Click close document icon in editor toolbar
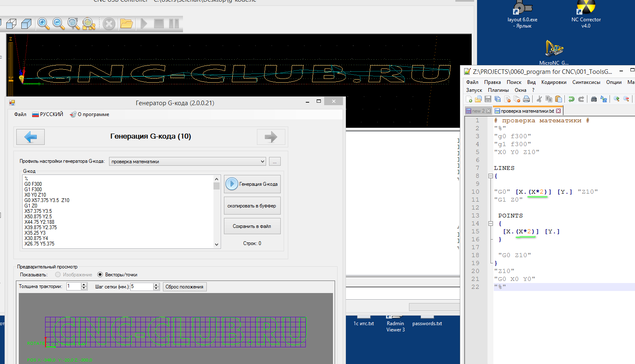Screen dimensions: 635x364 (507, 99)
